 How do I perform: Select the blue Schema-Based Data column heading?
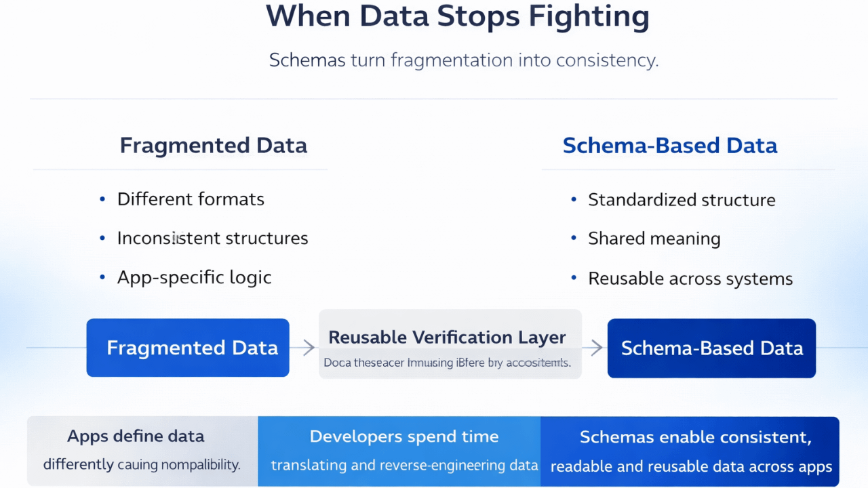coord(670,146)
